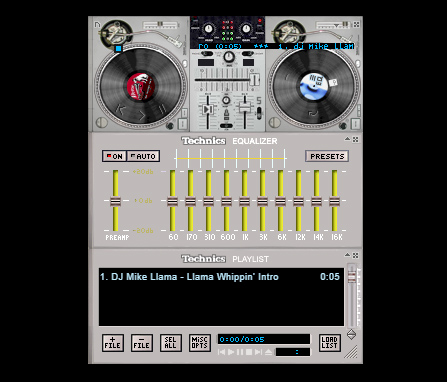Click the playlist mini play button
The height and width of the screenshot is (382, 447).
click(x=231, y=352)
